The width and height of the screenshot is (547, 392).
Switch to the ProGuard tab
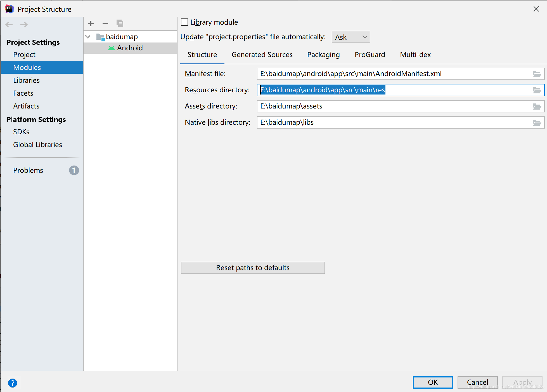(x=370, y=55)
